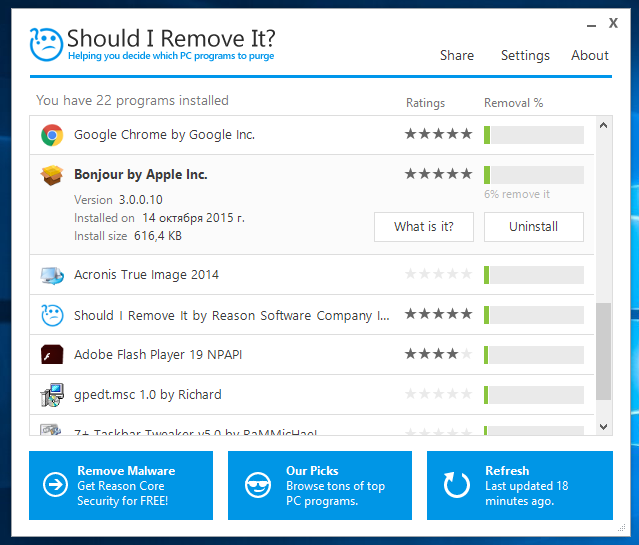The height and width of the screenshot is (545, 639).
Task: Open the Settings menu
Action: coord(525,55)
